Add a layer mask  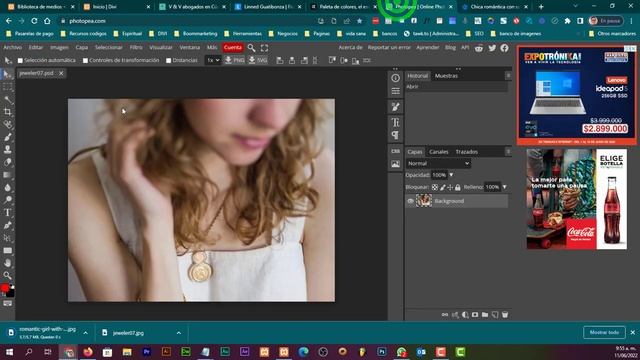475,315
